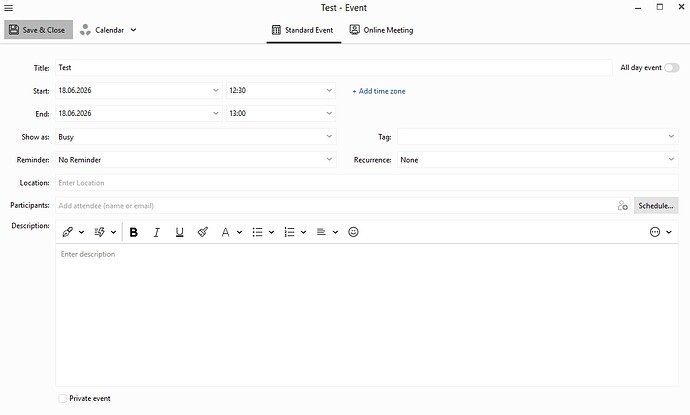Open the emoji picker smiley icon

pyautogui.click(x=353, y=232)
